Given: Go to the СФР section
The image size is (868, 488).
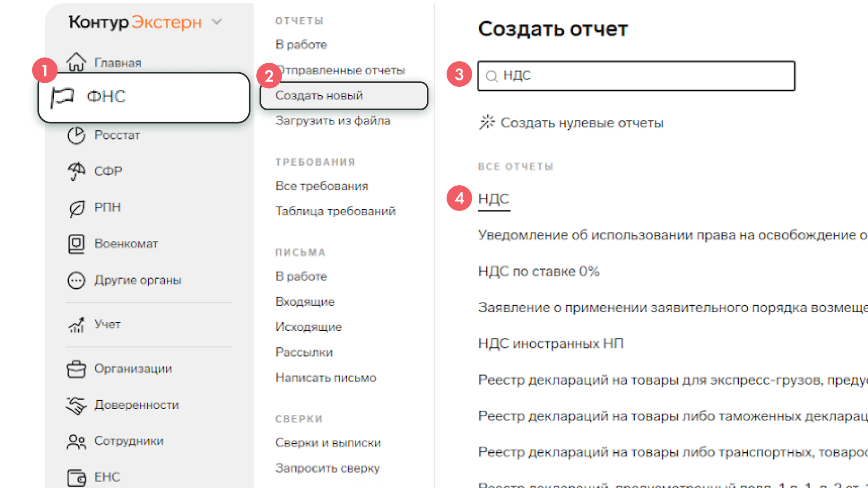Looking at the screenshot, I should tap(108, 171).
